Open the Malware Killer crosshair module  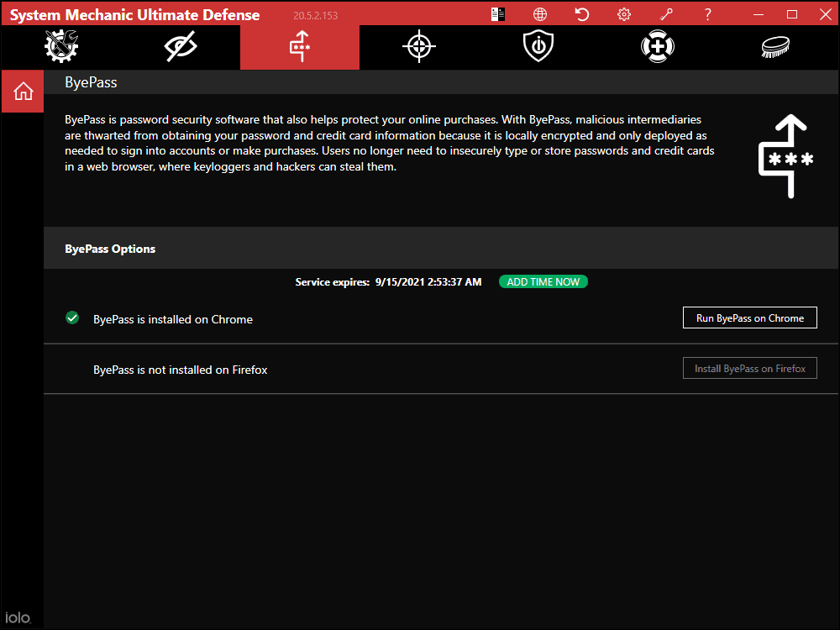tap(418, 47)
